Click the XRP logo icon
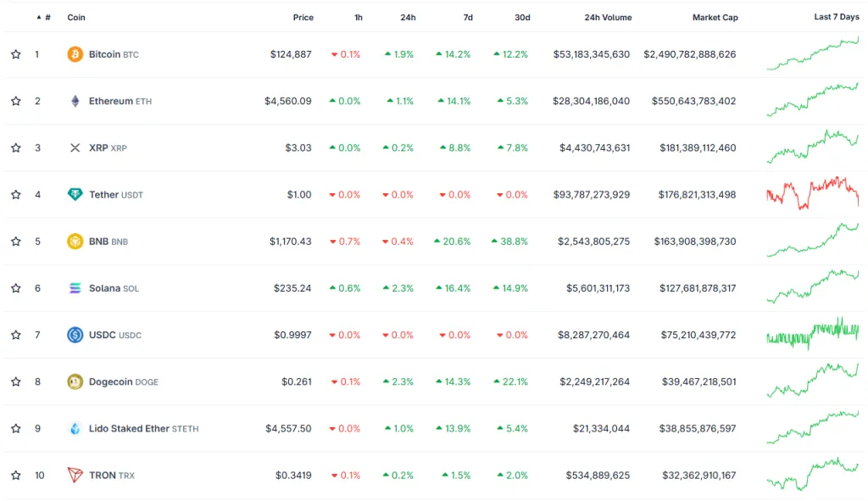Image resolution: width=868 pixels, height=501 pixels. (x=75, y=148)
